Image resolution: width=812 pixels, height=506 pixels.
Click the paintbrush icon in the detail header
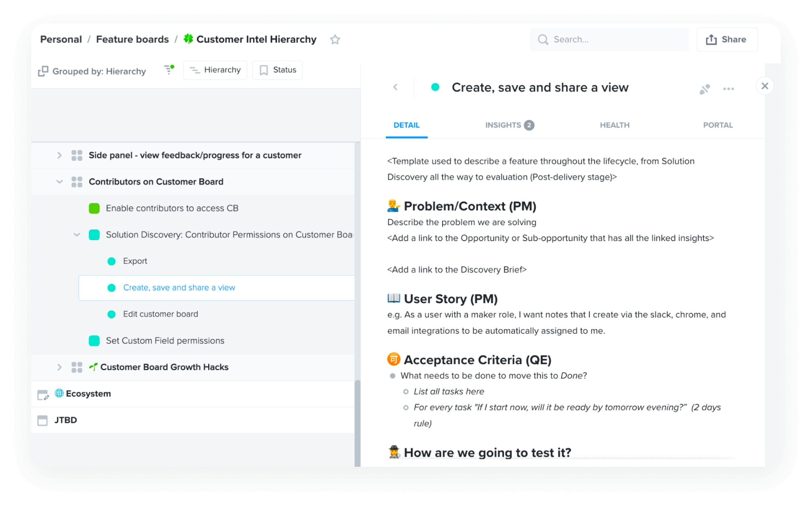point(705,89)
